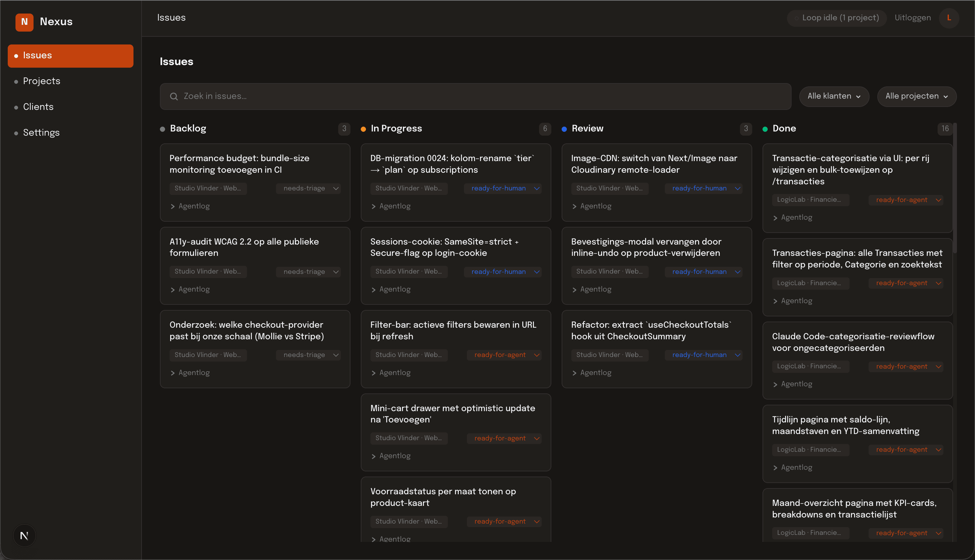Open status dropdown on Voorraadstatus card
This screenshot has width=975, height=560.
click(x=504, y=522)
